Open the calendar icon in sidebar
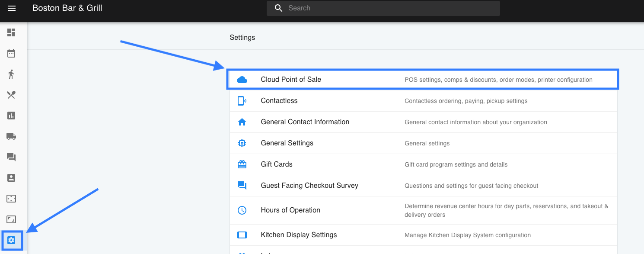Viewport: 644px width, 254px height. click(x=11, y=53)
